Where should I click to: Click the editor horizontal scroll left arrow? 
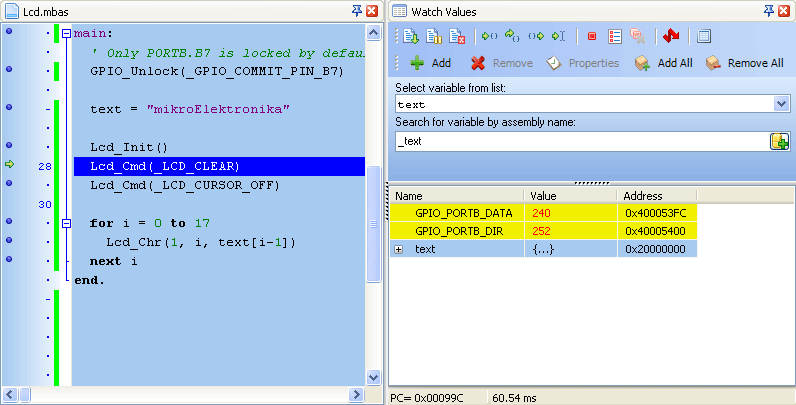point(10,394)
